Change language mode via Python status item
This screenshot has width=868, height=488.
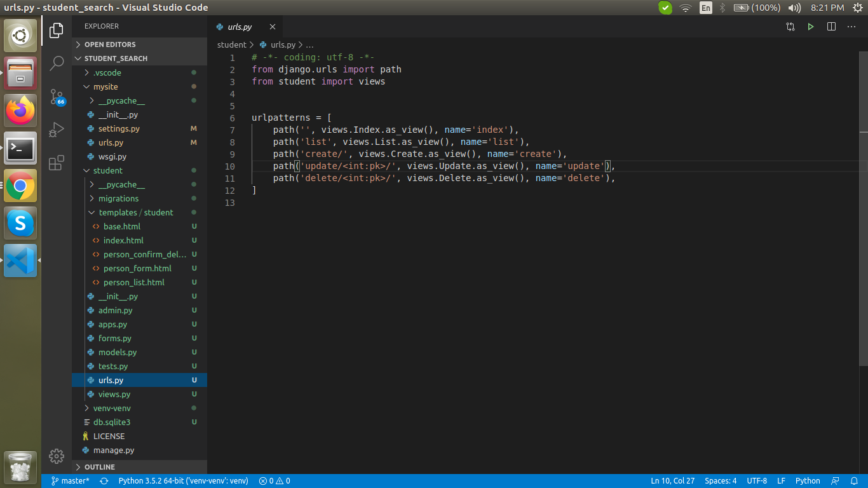point(808,481)
